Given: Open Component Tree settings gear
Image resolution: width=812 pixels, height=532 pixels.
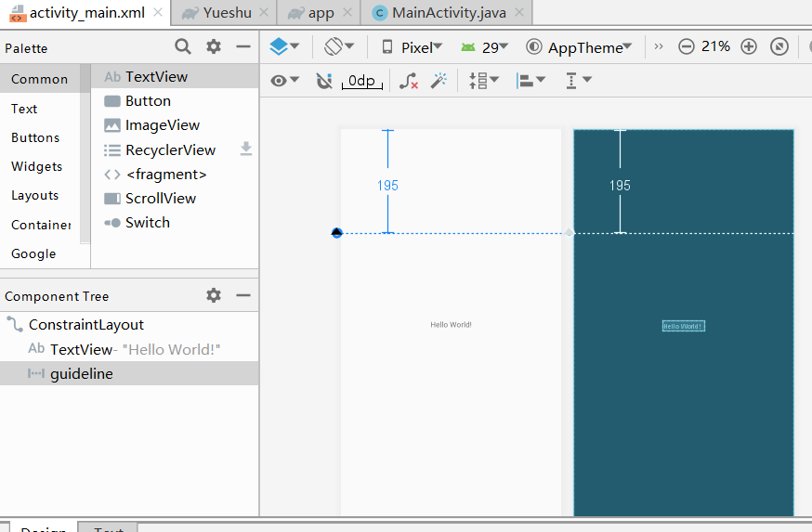Looking at the screenshot, I should pos(214,295).
